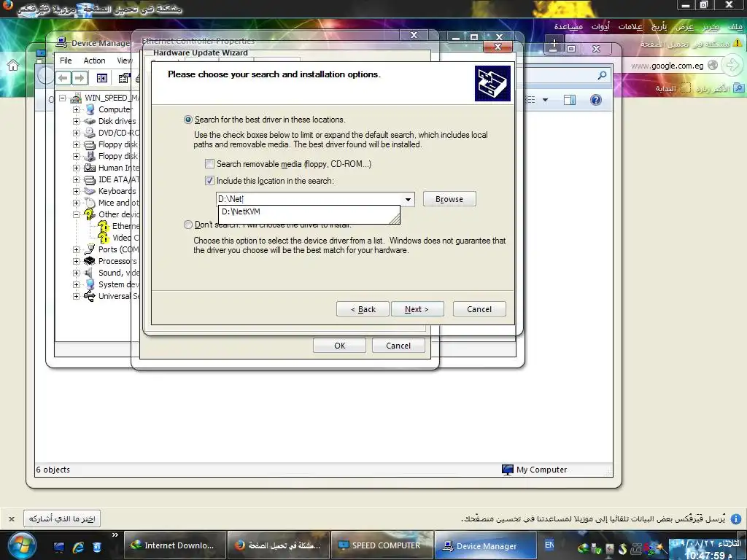The width and height of the screenshot is (747, 560).
Task: Enable 'Search removable media' checkbox
Action: [x=209, y=164]
